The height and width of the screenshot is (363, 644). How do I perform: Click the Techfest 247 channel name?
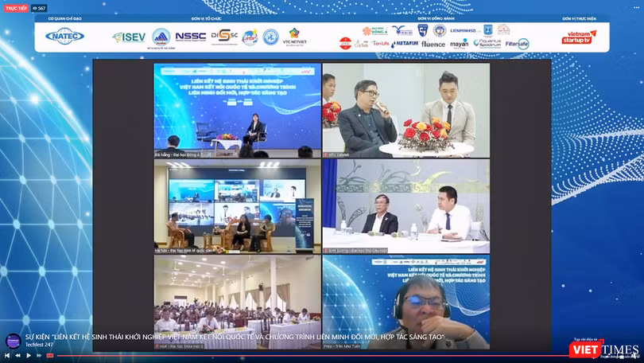coord(39,345)
